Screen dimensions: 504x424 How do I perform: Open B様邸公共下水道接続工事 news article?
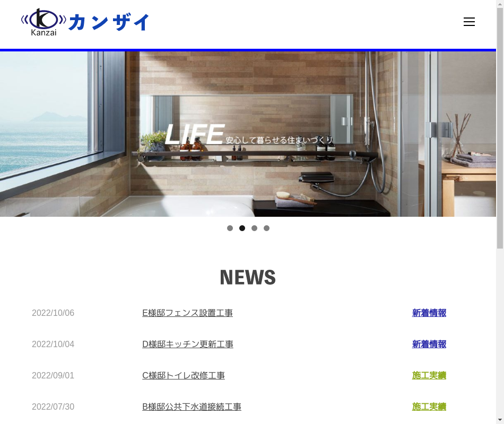[x=192, y=407]
